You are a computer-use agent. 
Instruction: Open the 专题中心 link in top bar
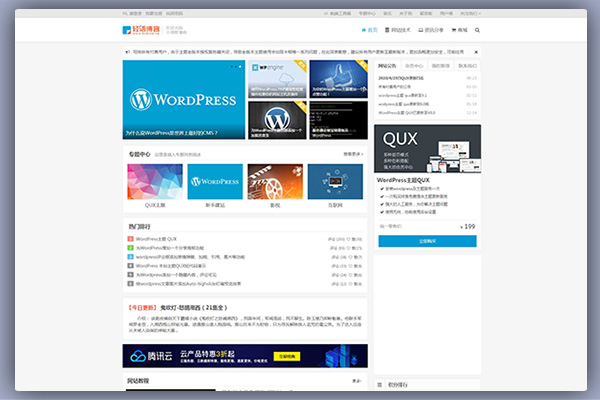[367, 13]
